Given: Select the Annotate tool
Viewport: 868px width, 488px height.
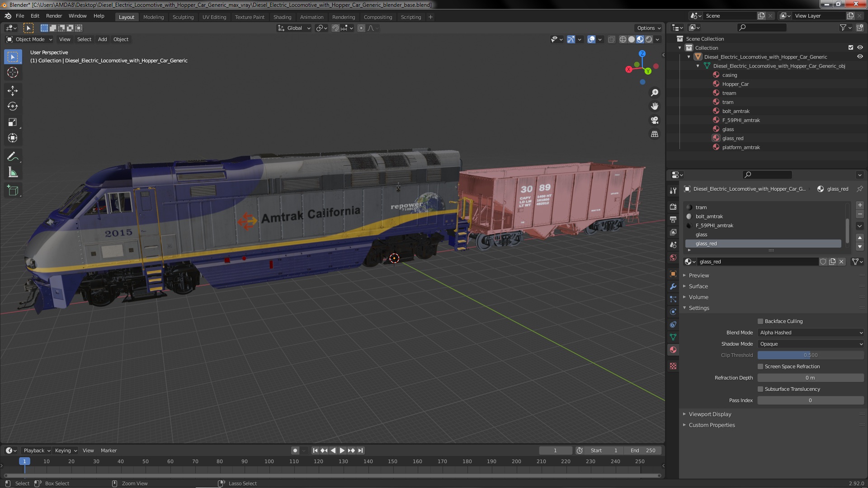Looking at the screenshot, I should [13, 156].
